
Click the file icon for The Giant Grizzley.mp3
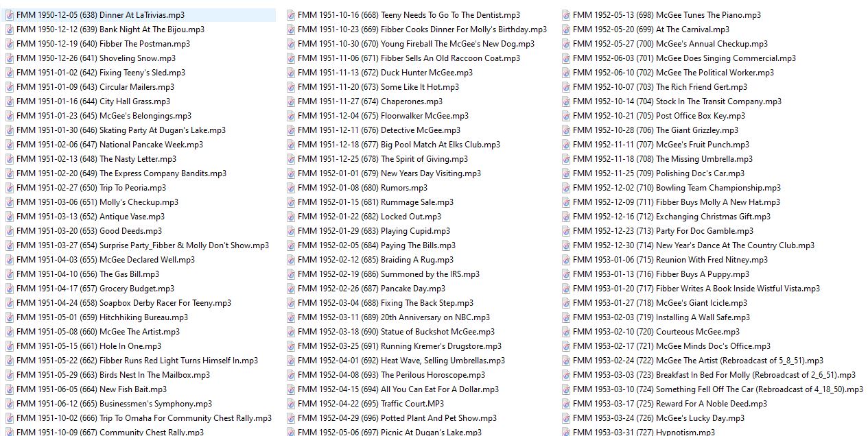566,130
